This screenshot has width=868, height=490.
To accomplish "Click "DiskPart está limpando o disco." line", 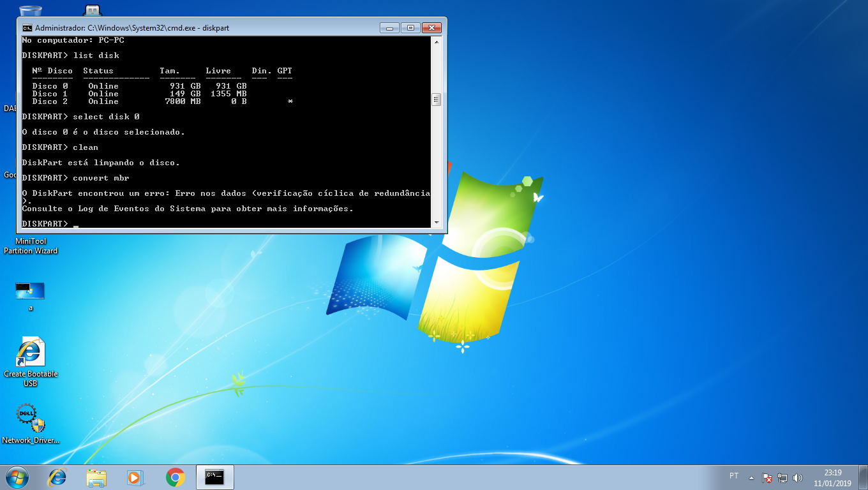I will pyautogui.click(x=101, y=163).
